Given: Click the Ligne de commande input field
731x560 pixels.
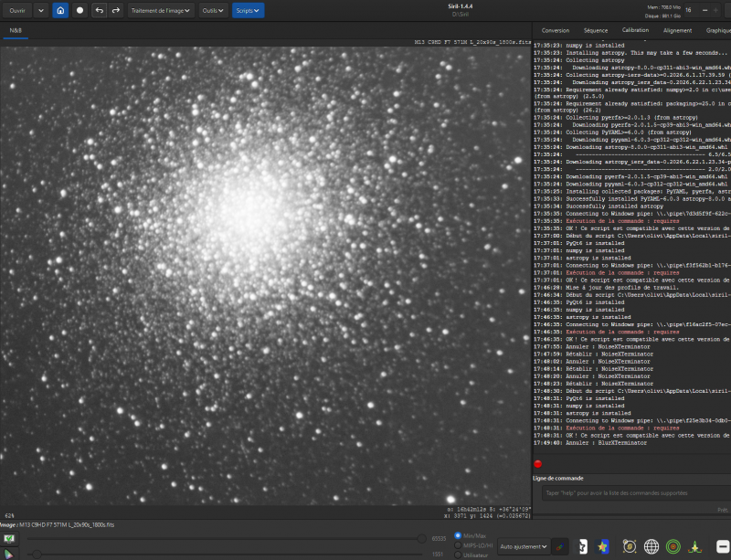Looking at the screenshot, I should pos(636,493).
